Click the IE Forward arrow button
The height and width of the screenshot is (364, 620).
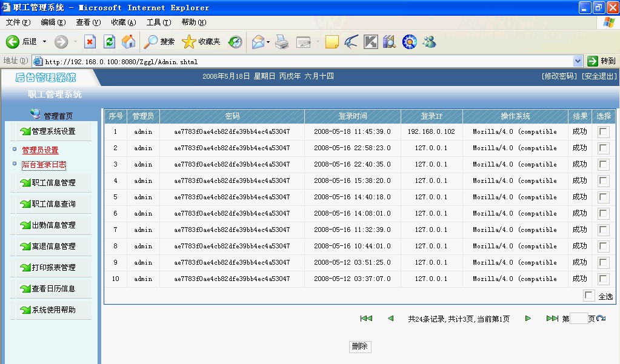pos(61,42)
